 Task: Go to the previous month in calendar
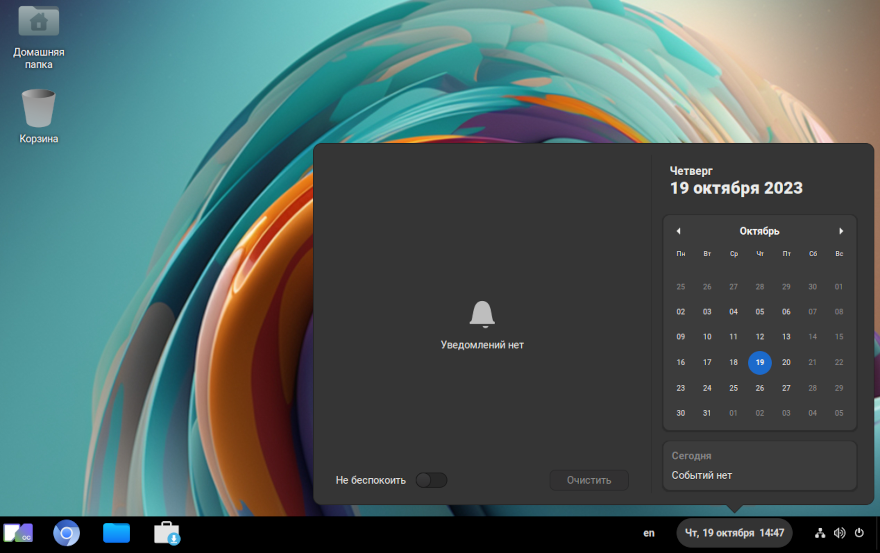[678, 231]
